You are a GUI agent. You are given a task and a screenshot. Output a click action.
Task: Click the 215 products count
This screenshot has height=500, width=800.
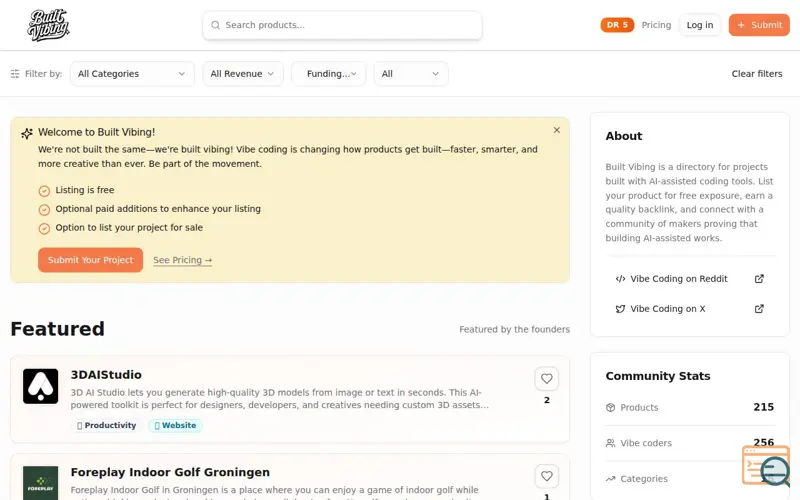(763, 407)
